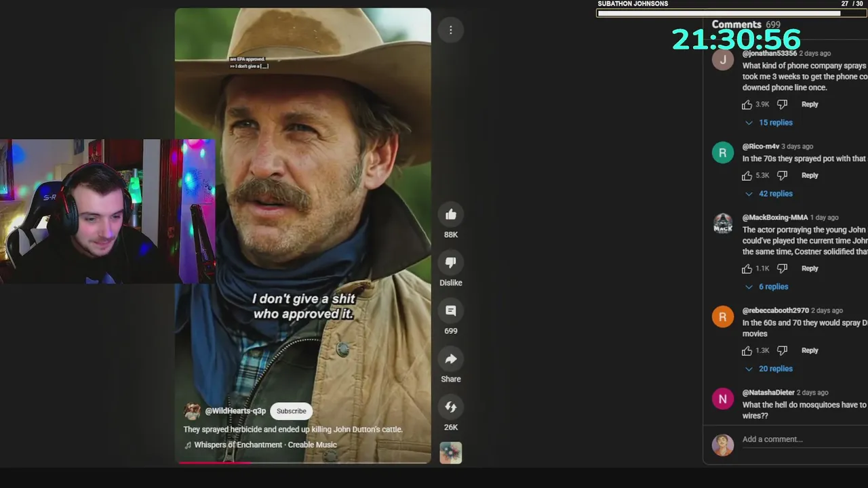This screenshot has height=488, width=868.
Task: Open @WildHearts-q3p channel avatar
Action: 193,411
